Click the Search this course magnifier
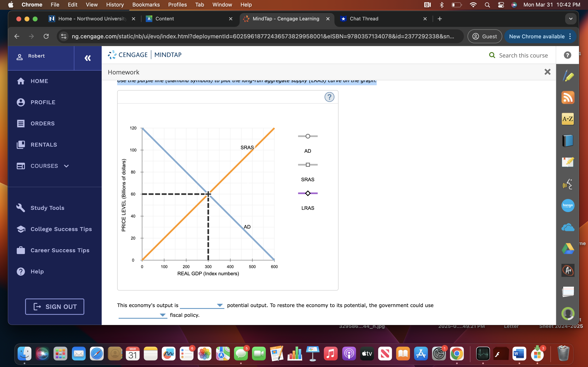 tap(492, 55)
